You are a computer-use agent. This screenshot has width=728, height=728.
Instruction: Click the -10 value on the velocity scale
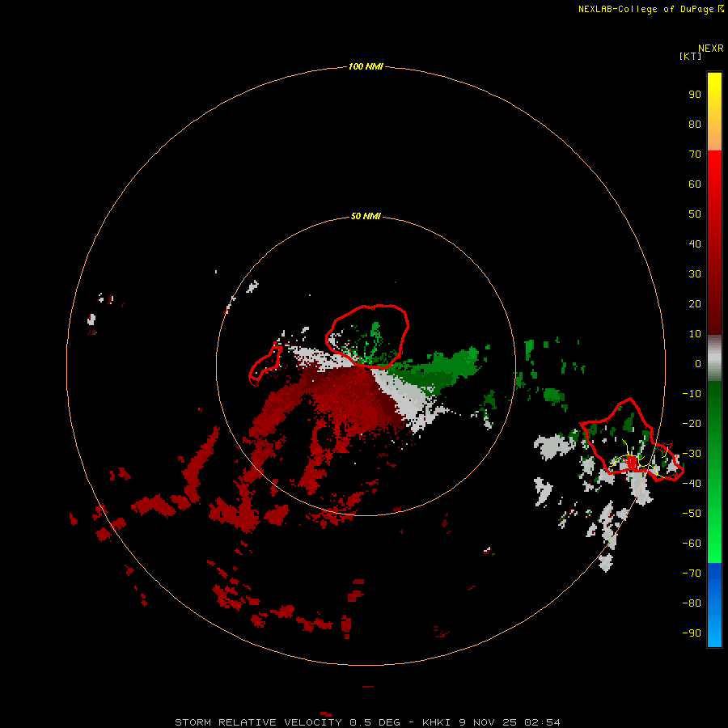pyautogui.click(x=692, y=394)
